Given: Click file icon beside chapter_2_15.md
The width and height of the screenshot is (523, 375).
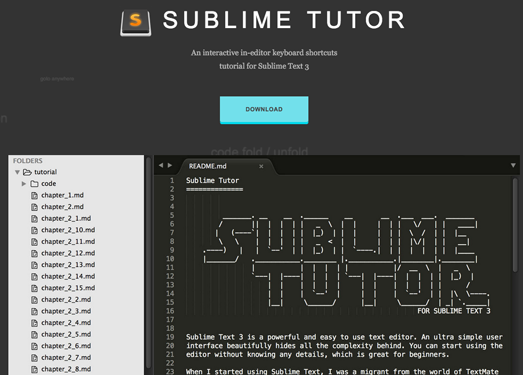Looking at the screenshot, I should pos(34,288).
